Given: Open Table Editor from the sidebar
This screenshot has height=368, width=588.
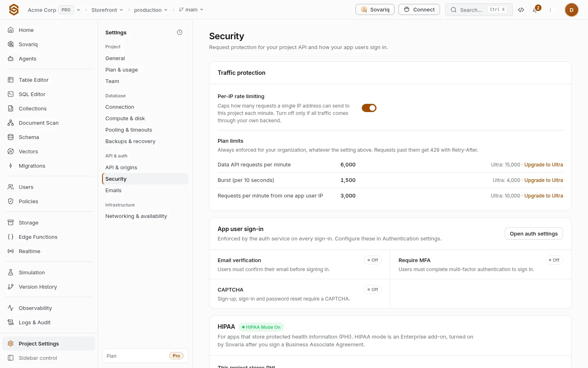Looking at the screenshot, I should (x=49, y=80).
